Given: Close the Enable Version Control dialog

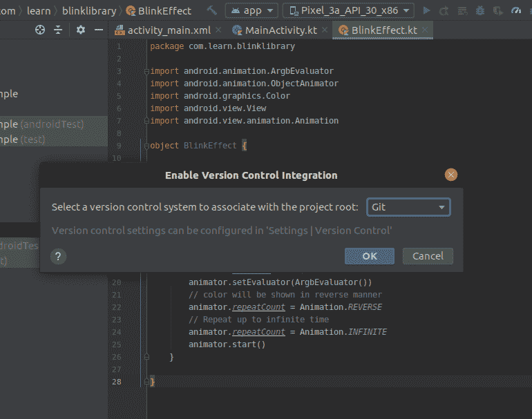Looking at the screenshot, I should (x=450, y=175).
